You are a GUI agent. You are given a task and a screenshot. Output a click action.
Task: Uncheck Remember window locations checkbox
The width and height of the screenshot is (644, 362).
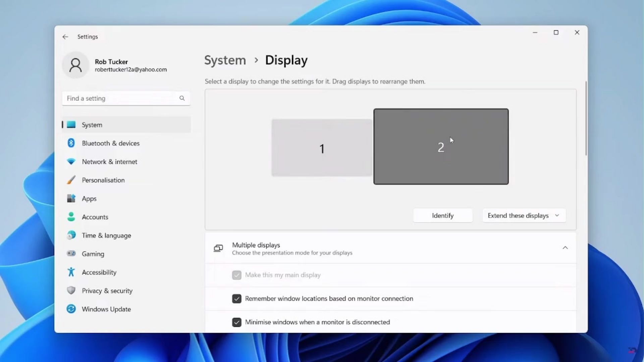(236, 299)
